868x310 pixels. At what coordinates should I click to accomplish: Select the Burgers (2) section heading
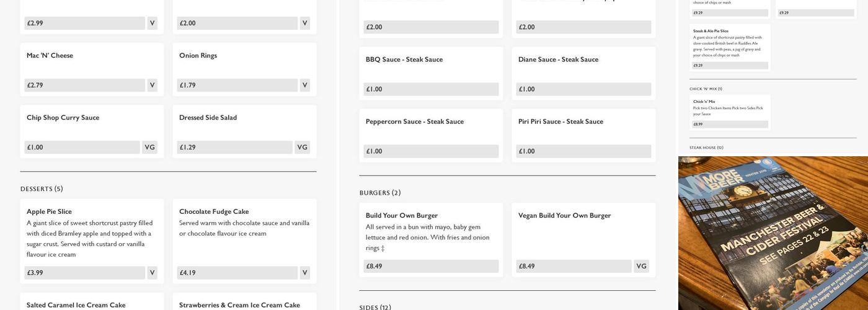[380, 193]
